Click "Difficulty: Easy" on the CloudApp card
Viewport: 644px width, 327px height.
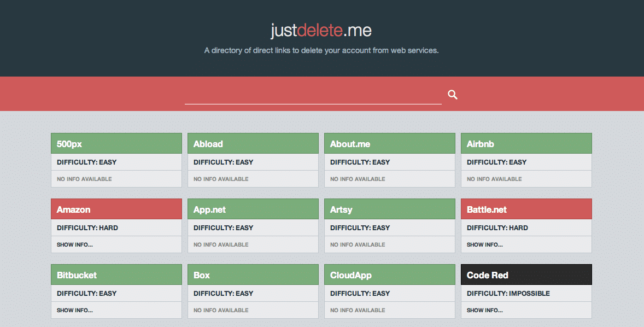(360, 293)
